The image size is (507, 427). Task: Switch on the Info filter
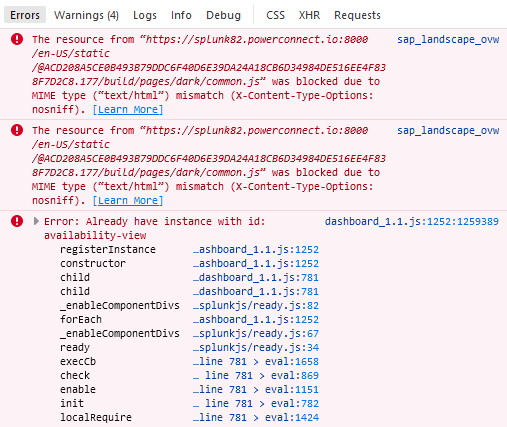pyautogui.click(x=181, y=15)
